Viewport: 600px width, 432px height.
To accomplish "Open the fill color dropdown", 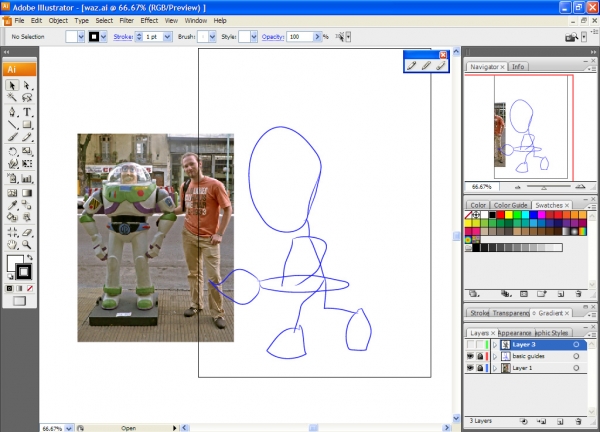I will 81,37.
